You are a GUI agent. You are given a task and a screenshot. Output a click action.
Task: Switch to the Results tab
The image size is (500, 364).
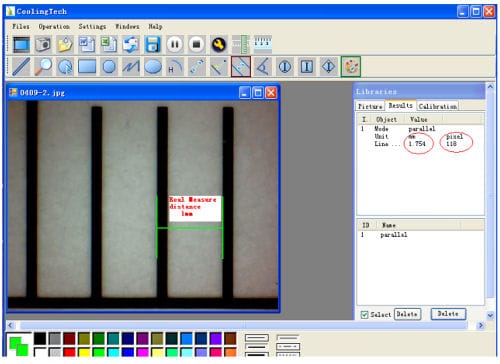[401, 105]
